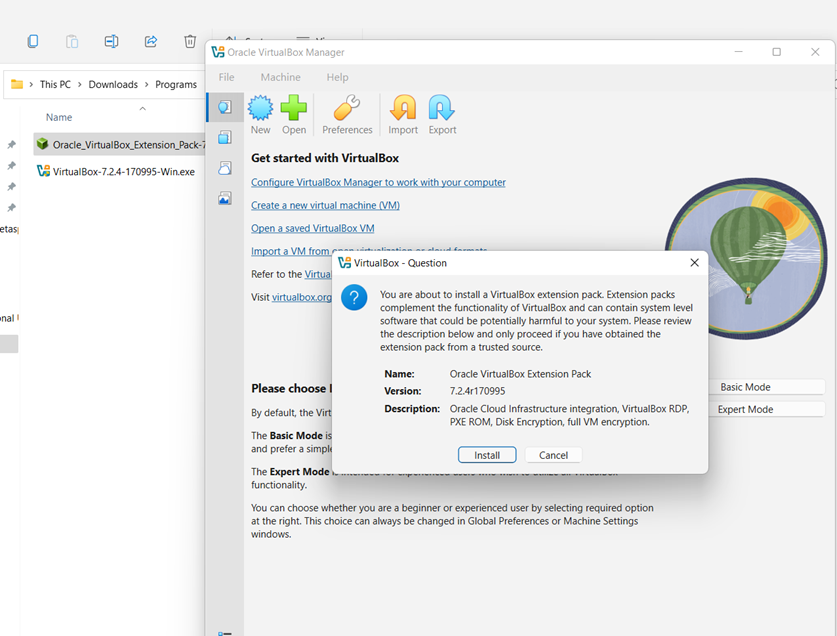
Task: Select the fourth sidebar icon with picture
Action: point(225,198)
